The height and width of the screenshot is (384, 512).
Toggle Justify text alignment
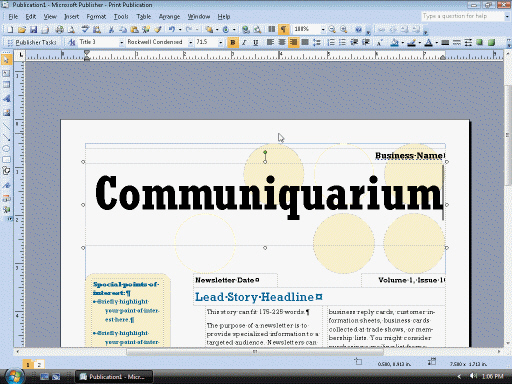(x=305, y=42)
